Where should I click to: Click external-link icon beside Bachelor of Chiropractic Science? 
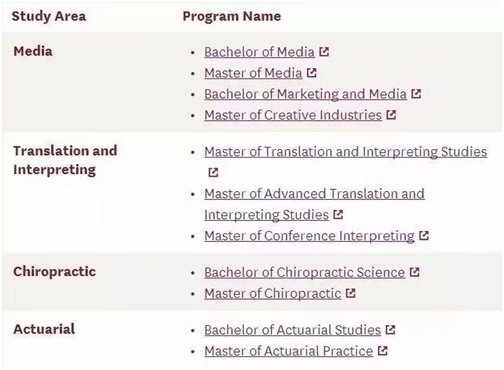(414, 272)
